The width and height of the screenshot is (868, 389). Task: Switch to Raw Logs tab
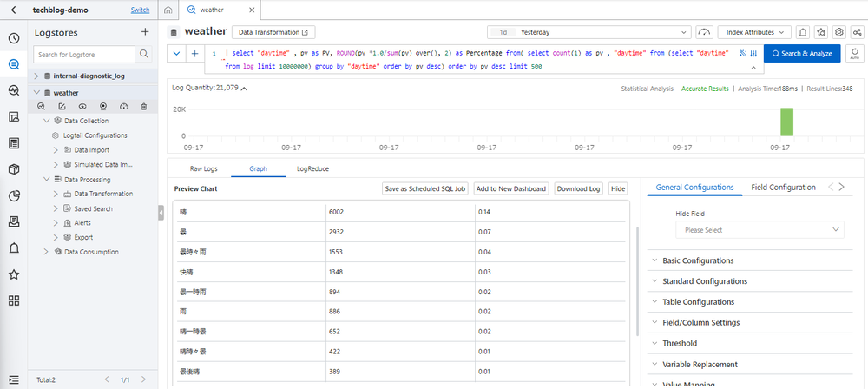point(204,168)
